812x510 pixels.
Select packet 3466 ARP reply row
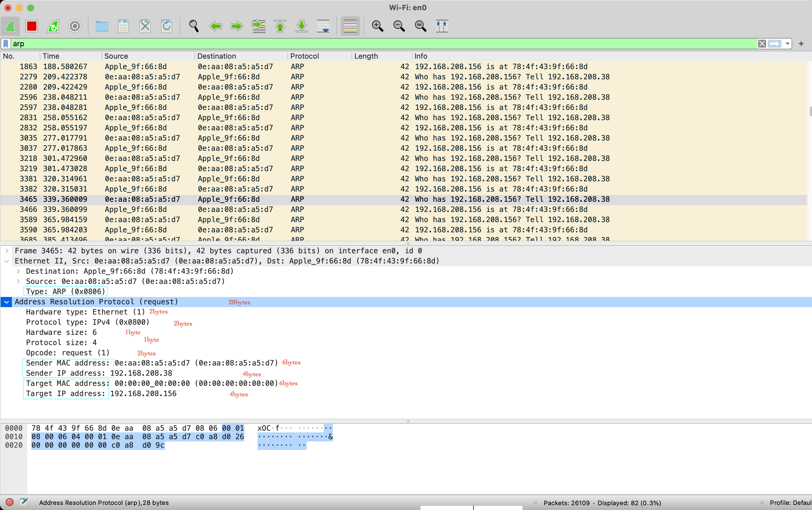pos(404,209)
